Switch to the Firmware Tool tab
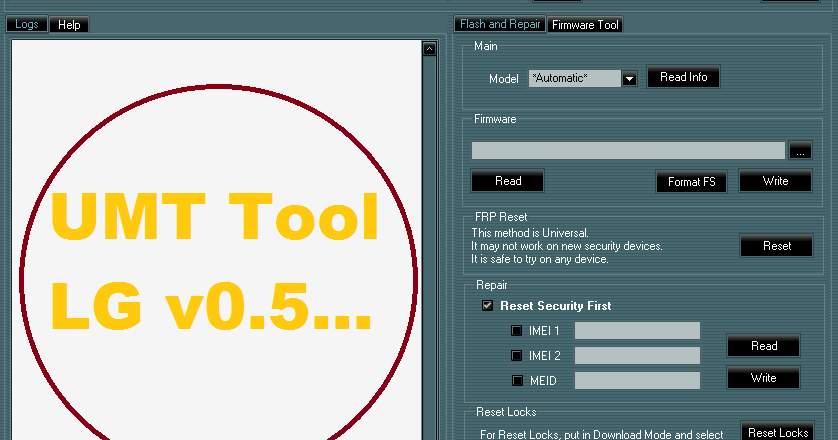The height and width of the screenshot is (440, 838). [x=585, y=25]
